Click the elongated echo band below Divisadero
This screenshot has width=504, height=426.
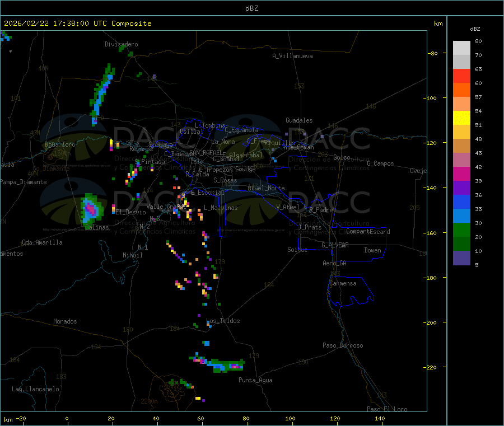(101, 94)
